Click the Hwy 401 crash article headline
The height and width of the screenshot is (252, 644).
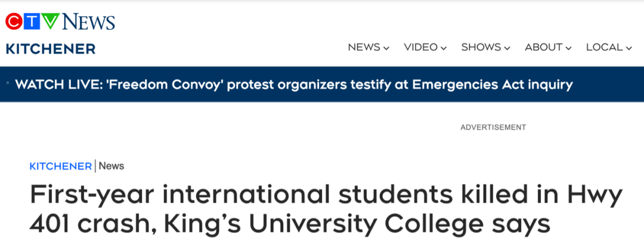(x=326, y=210)
